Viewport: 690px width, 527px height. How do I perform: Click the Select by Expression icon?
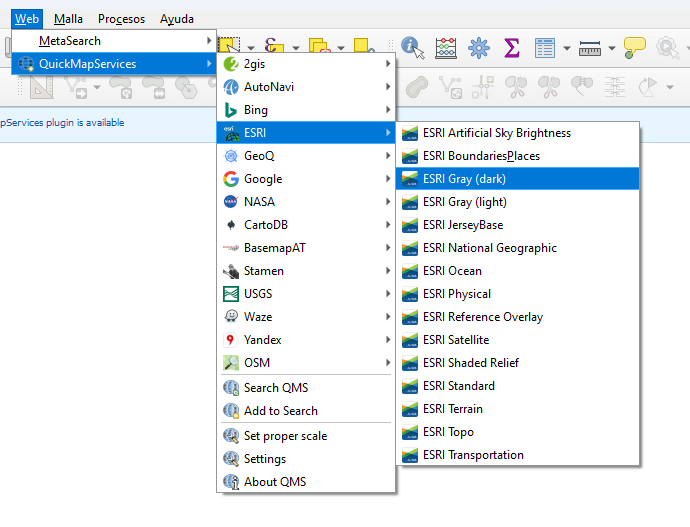pos(274,46)
